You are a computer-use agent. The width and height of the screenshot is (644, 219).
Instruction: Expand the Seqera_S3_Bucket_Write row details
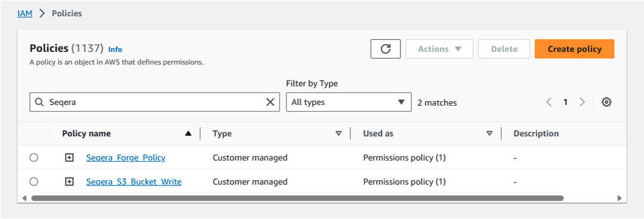click(x=69, y=181)
